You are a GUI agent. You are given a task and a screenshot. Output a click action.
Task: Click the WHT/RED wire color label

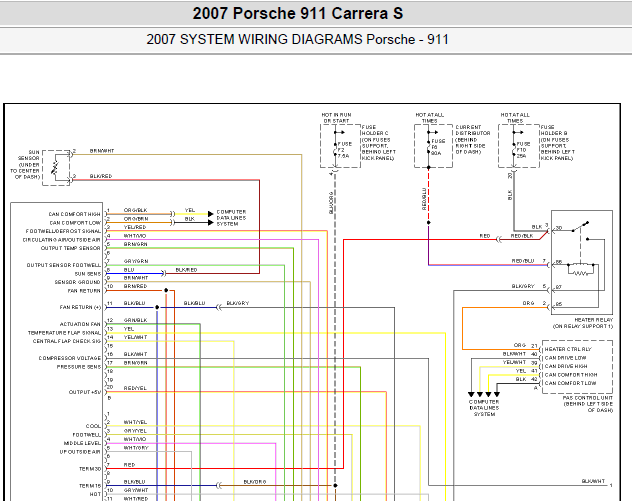pos(136,499)
